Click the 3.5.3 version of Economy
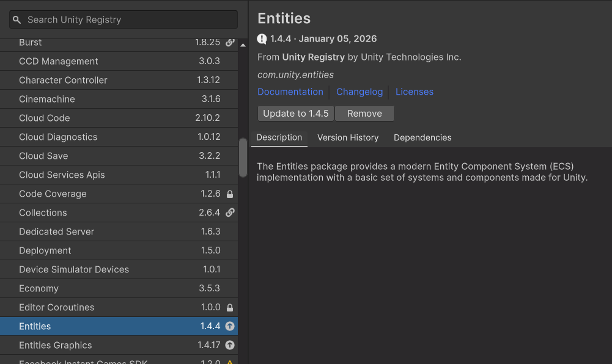The height and width of the screenshot is (364, 612). tap(209, 288)
